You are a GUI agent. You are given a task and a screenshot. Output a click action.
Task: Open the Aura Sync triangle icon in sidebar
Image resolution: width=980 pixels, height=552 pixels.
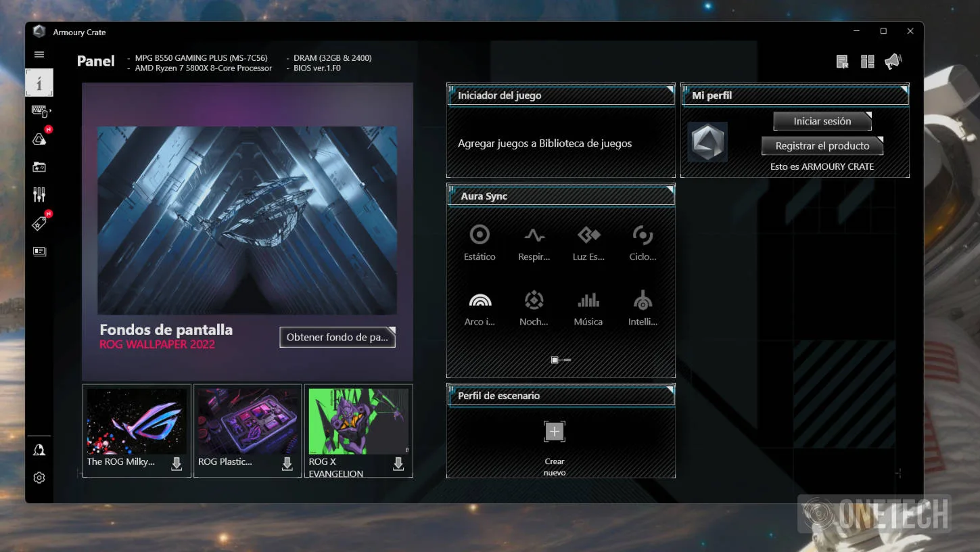(40, 138)
